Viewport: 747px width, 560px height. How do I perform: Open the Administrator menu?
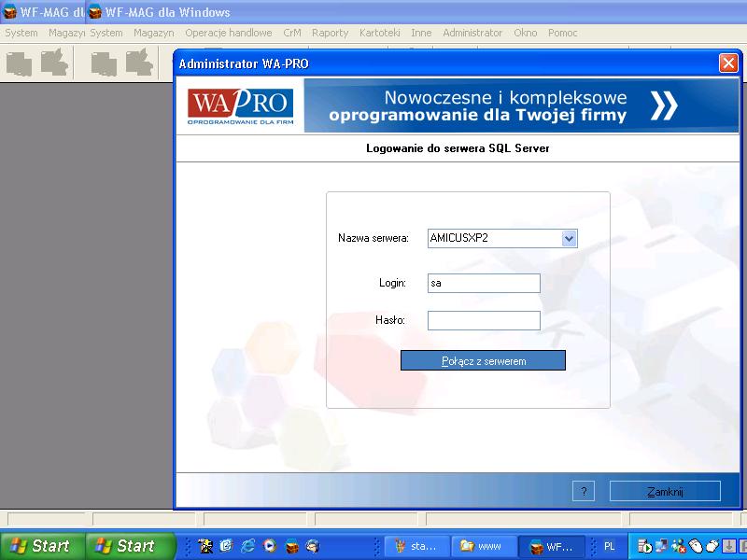472,33
